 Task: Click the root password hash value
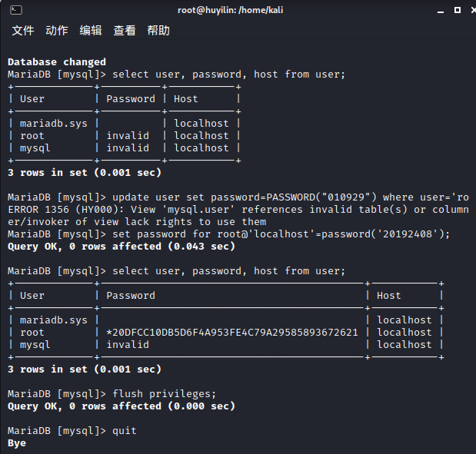pos(232,333)
